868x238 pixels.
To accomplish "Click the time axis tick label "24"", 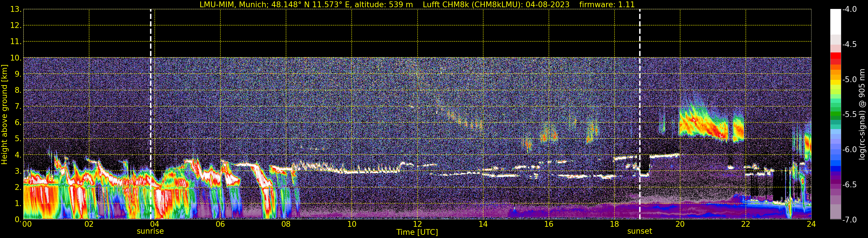I will click(x=811, y=224).
